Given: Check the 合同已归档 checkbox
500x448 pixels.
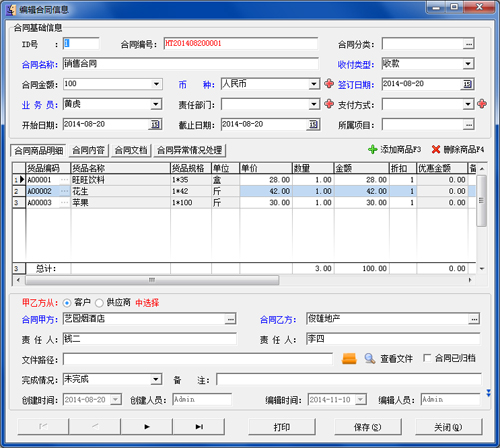Looking at the screenshot, I should pos(427,358).
